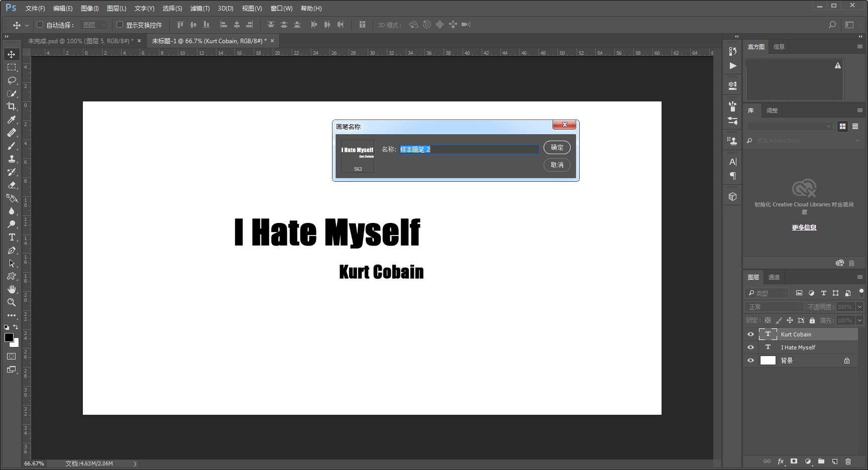Select the Blur tool
Viewport: 868px width, 470px height.
tap(12, 211)
